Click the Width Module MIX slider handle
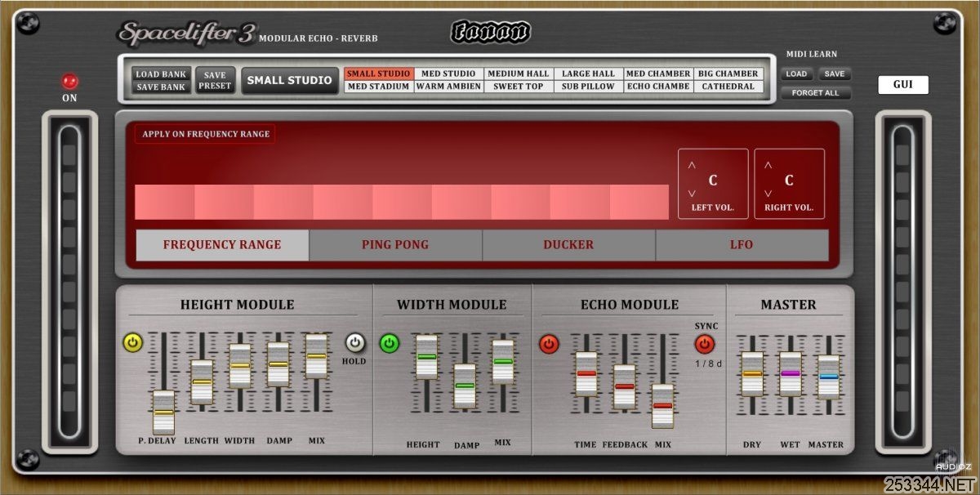This screenshot has height=495, width=980. (503, 361)
